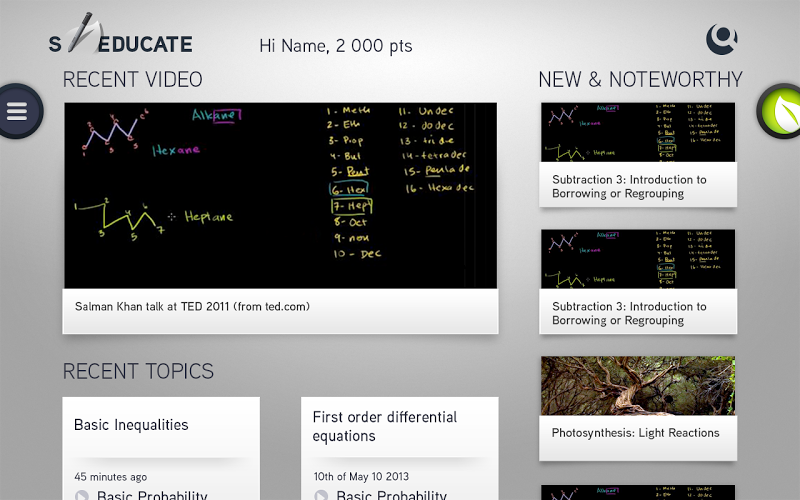The image size is (800, 500).
Task: Open the first Subtraction 3 video thumbnail
Action: (x=638, y=132)
